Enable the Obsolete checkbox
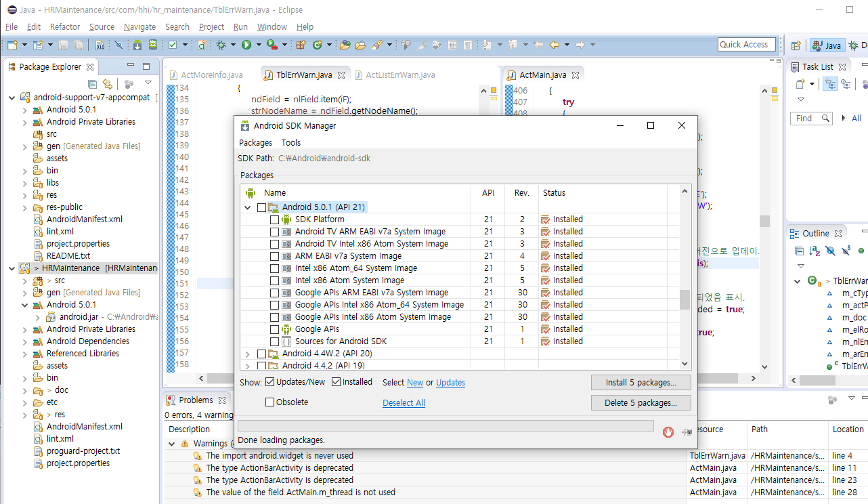 tap(269, 402)
